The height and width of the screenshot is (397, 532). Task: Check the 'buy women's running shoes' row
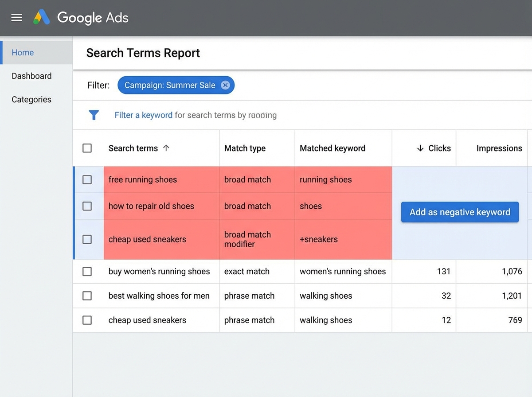(87, 272)
